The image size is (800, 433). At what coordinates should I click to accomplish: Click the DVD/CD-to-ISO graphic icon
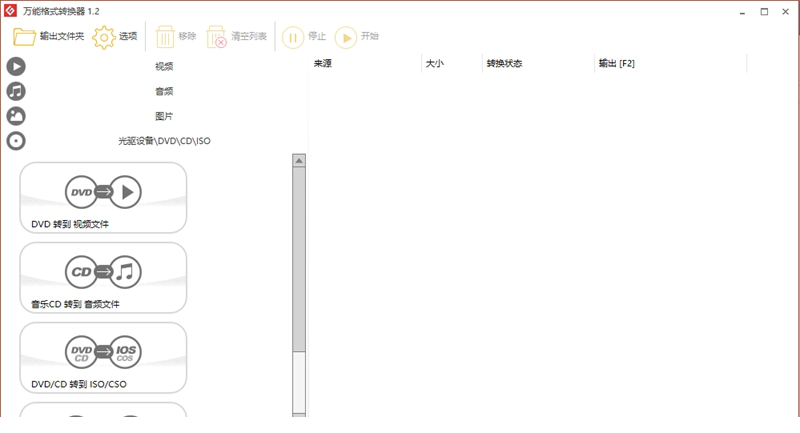tap(103, 352)
